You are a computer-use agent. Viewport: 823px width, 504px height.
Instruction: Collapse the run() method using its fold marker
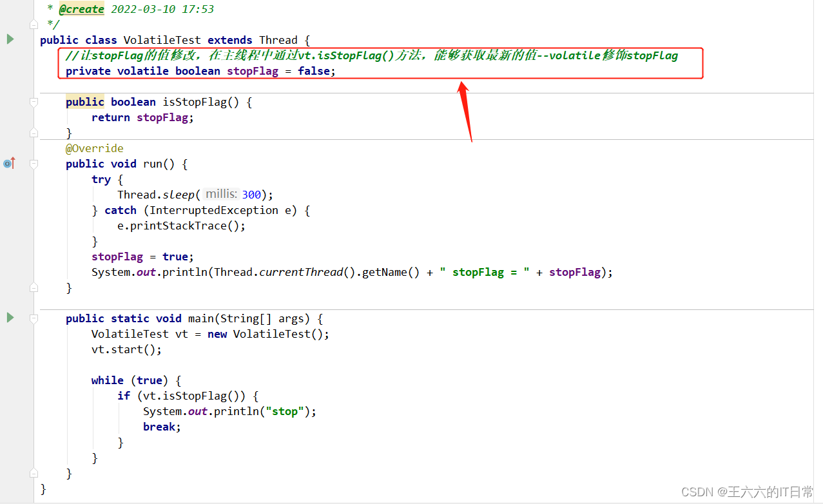[34, 164]
